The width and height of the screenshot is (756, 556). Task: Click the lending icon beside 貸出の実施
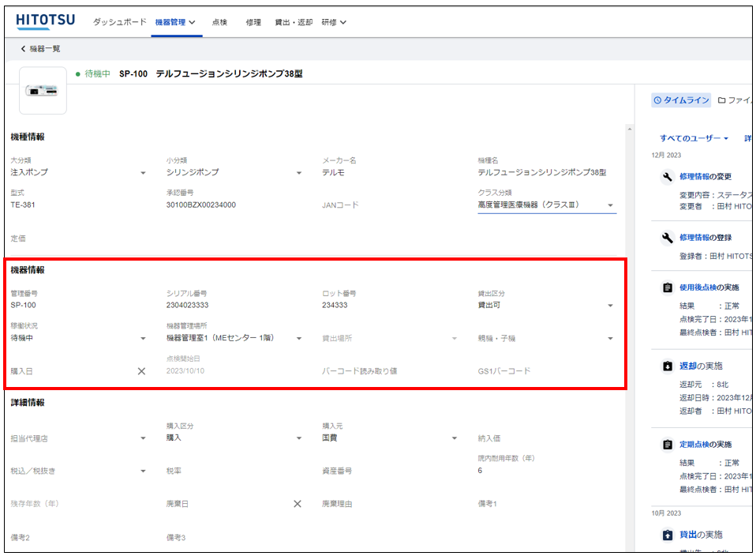click(668, 535)
